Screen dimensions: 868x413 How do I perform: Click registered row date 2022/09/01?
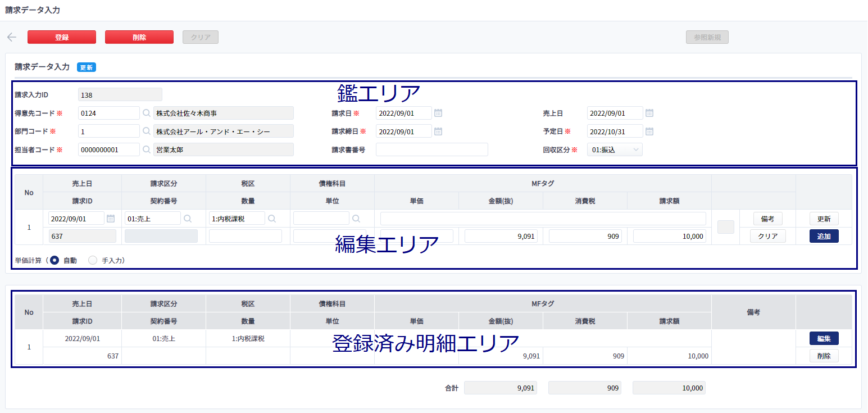(x=83, y=339)
